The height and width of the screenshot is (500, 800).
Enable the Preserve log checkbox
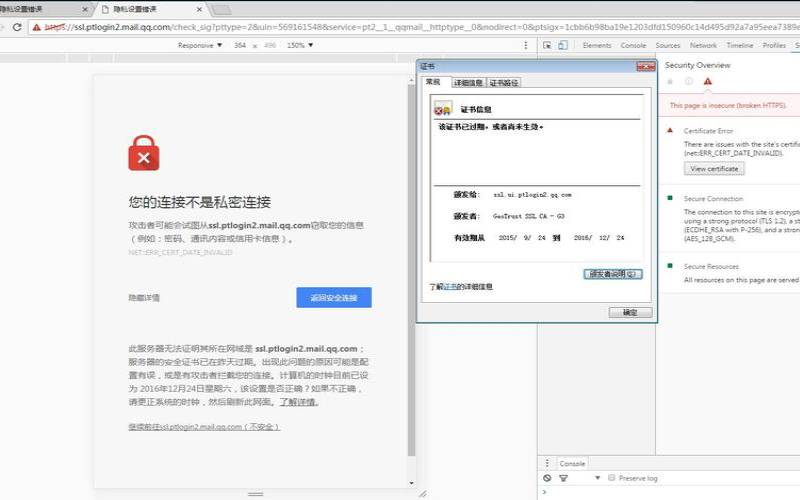tap(611, 478)
